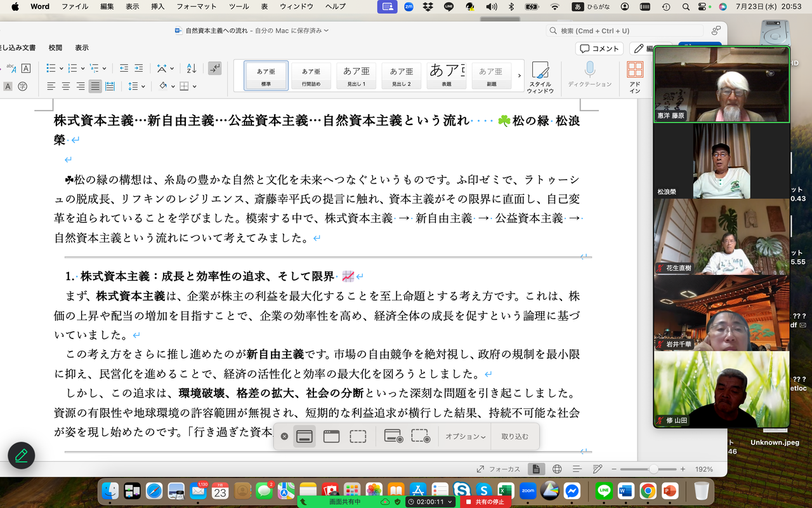This screenshot has width=812, height=508.
Task: Toggle justified text alignment
Action: [95, 86]
